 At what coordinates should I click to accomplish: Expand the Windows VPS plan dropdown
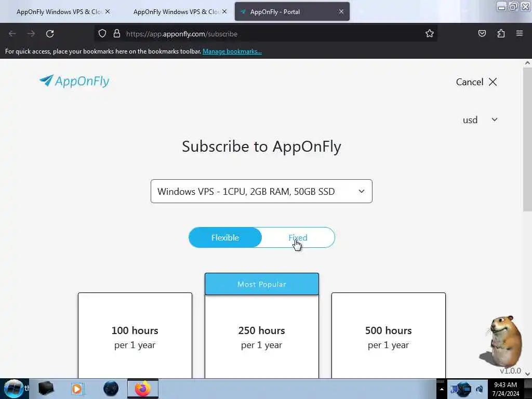click(x=261, y=191)
